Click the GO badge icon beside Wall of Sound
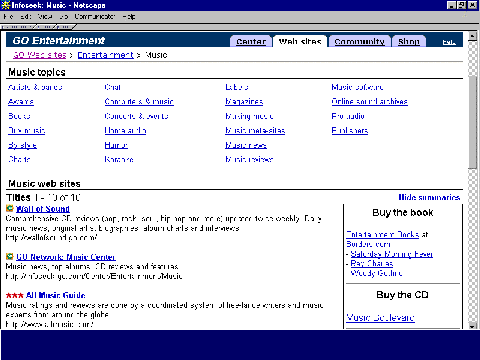The width and height of the screenshot is (480, 360). coord(10,209)
